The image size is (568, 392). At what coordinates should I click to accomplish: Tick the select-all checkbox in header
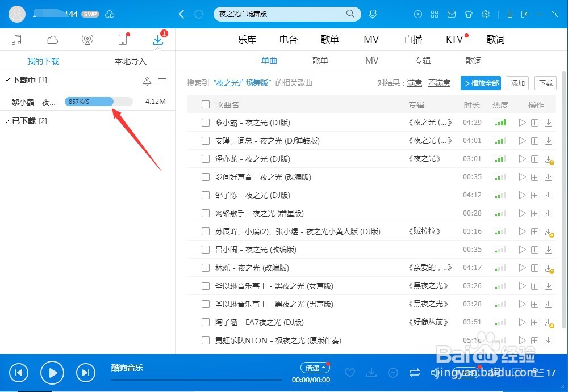coord(206,104)
